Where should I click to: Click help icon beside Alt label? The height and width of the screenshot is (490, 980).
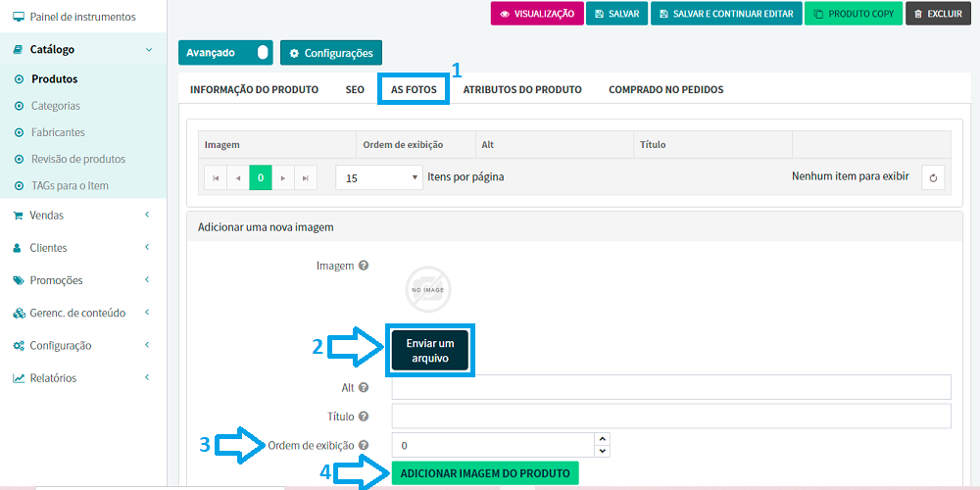click(x=364, y=388)
